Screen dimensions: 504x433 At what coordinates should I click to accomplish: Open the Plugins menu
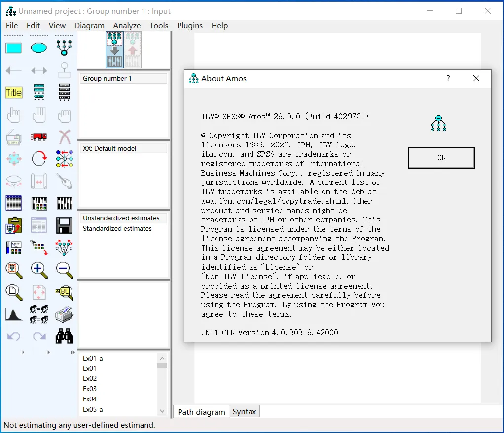[190, 25]
